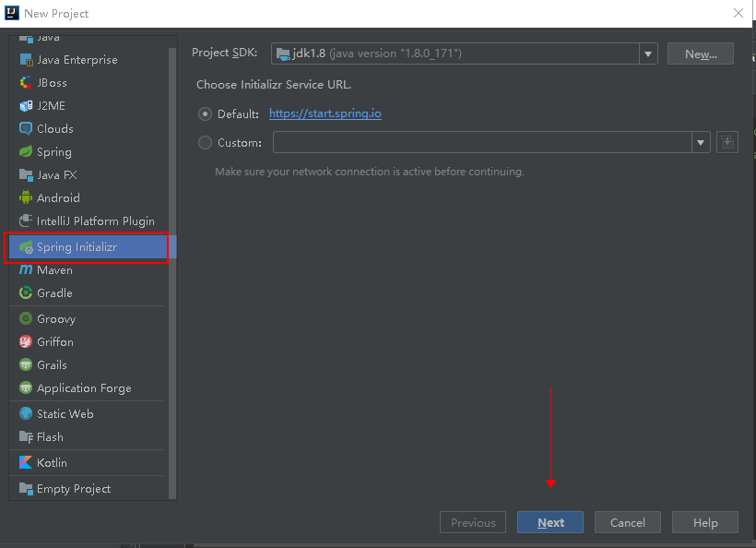Screen dimensions: 756x548
Task: Choose Empty Project entry
Action: (x=89, y=489)
